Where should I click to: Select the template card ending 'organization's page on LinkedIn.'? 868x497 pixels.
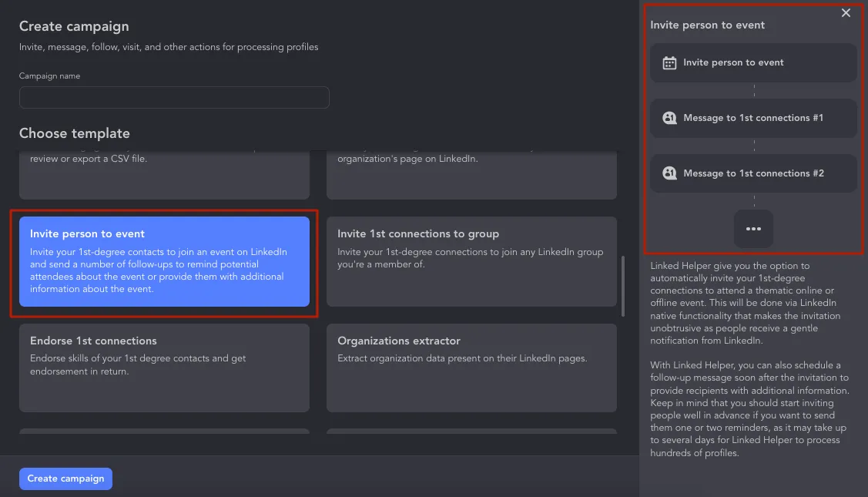pyautogui.click(x=471, y=175)
